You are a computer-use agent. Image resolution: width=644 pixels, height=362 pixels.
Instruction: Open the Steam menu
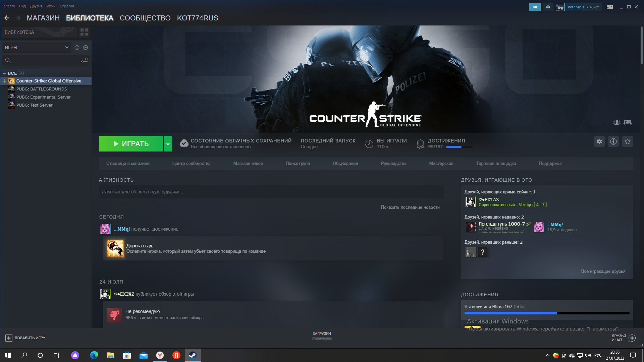9,6
